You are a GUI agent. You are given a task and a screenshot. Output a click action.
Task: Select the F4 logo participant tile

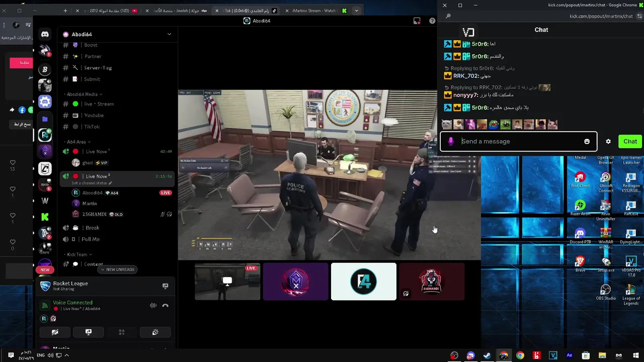pos(364,282)
